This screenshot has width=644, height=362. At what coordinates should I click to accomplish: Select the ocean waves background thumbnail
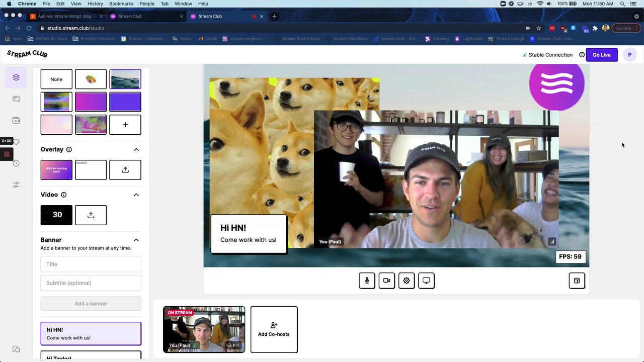(x=125, y=79)
